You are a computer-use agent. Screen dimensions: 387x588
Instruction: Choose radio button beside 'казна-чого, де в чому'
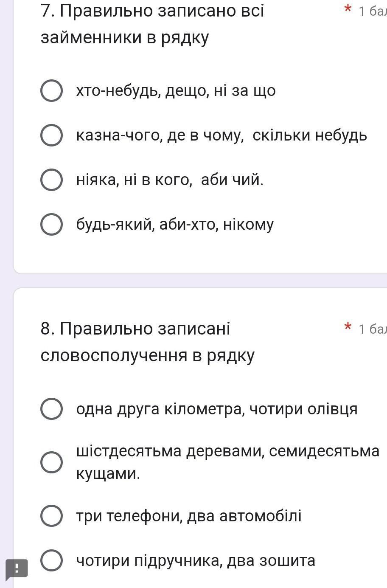coord(51,135)
